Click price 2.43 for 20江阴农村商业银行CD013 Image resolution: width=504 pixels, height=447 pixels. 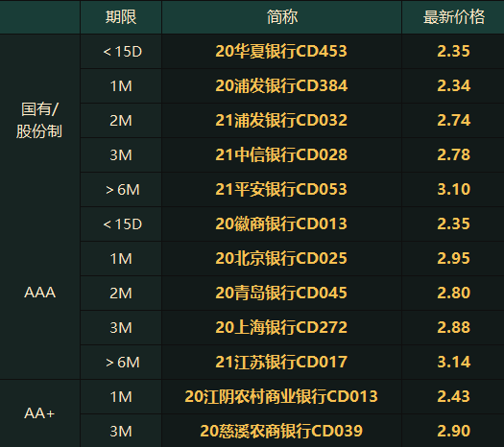click(x=453, y=396)
